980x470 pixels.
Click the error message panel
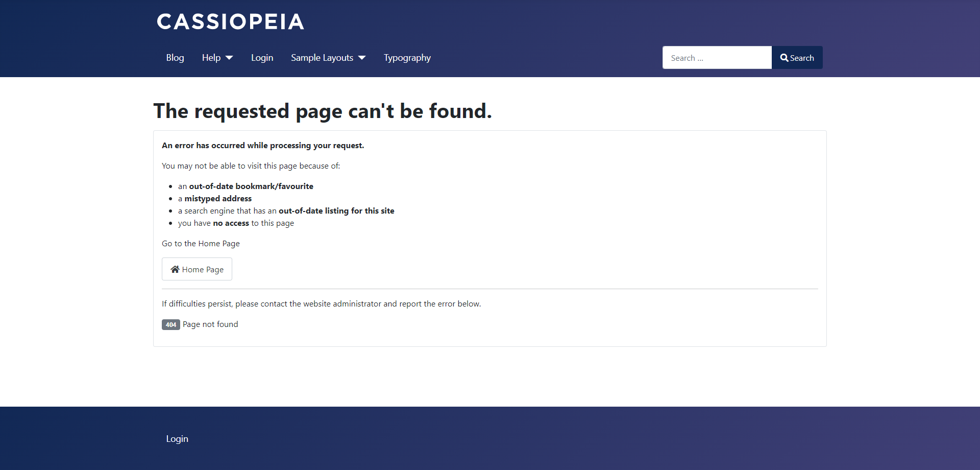[489, 238]
